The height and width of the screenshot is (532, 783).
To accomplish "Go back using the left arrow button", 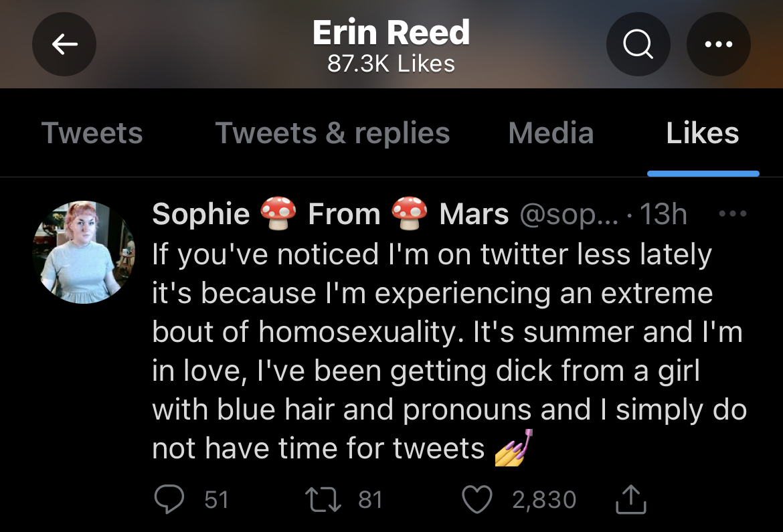I will click(64, 45).
